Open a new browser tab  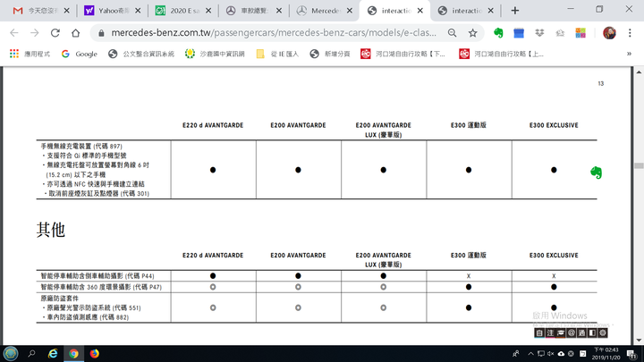click(514, 11)
